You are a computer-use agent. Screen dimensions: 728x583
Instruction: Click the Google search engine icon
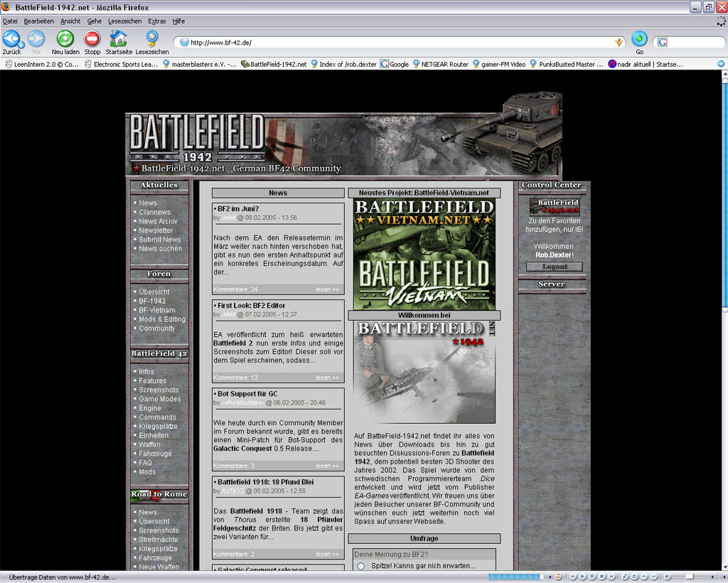663,42
